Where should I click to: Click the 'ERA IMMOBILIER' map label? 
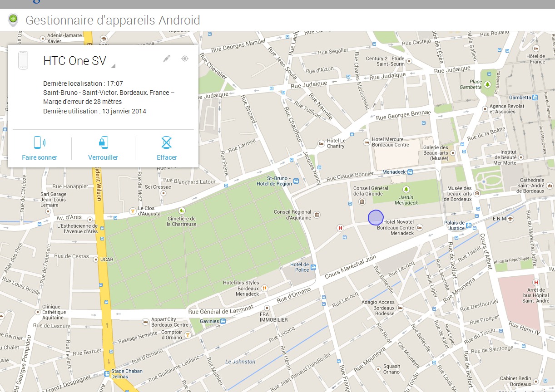273,317
